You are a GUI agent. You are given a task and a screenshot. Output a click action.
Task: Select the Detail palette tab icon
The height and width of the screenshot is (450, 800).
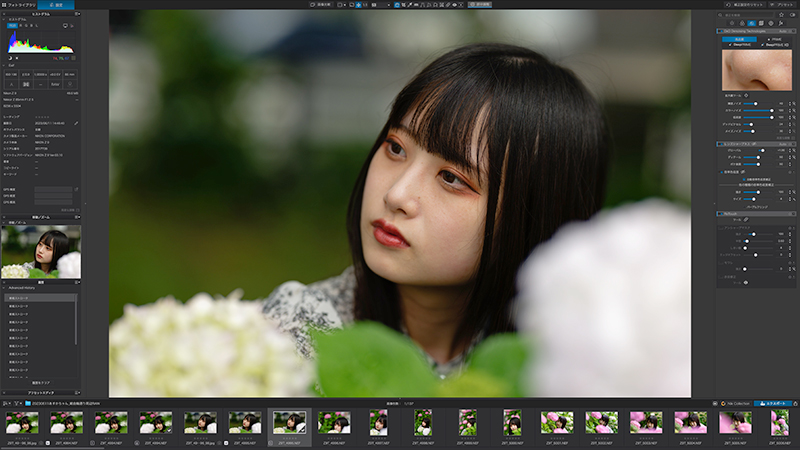[752, 23]
